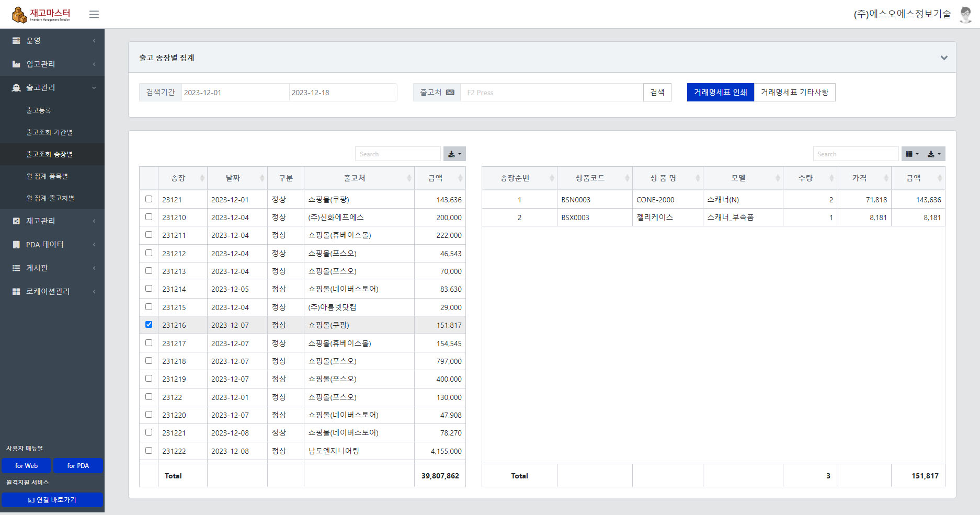This screenshot has width=980, height=515.
Task: Check the checkbox for invoice 231222
Action: point(149,451)
